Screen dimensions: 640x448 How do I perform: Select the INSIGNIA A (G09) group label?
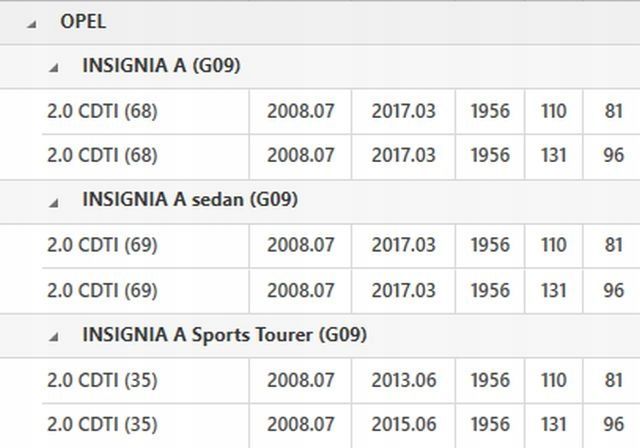[160, 66]
